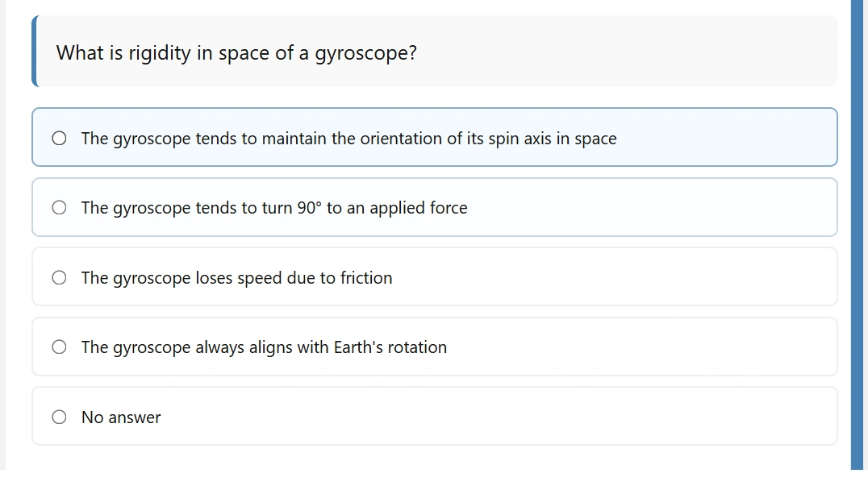Choose the radio circle for turning 90° answer
This screenshot has height=490, width=868.
(59, 208)
